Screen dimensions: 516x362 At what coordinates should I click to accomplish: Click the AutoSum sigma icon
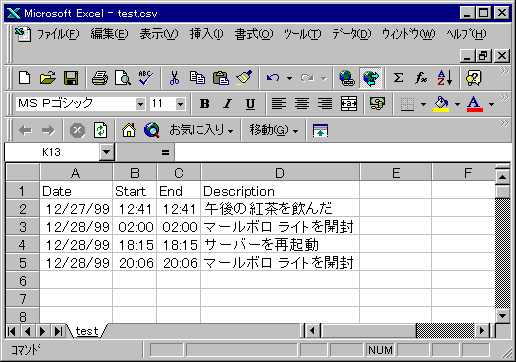pos(398,78)
